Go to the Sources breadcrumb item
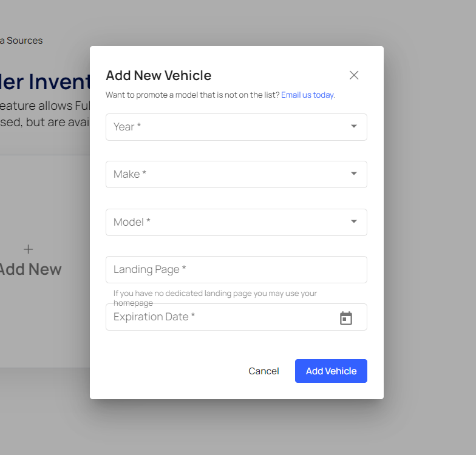 click(x=23, y=41)
